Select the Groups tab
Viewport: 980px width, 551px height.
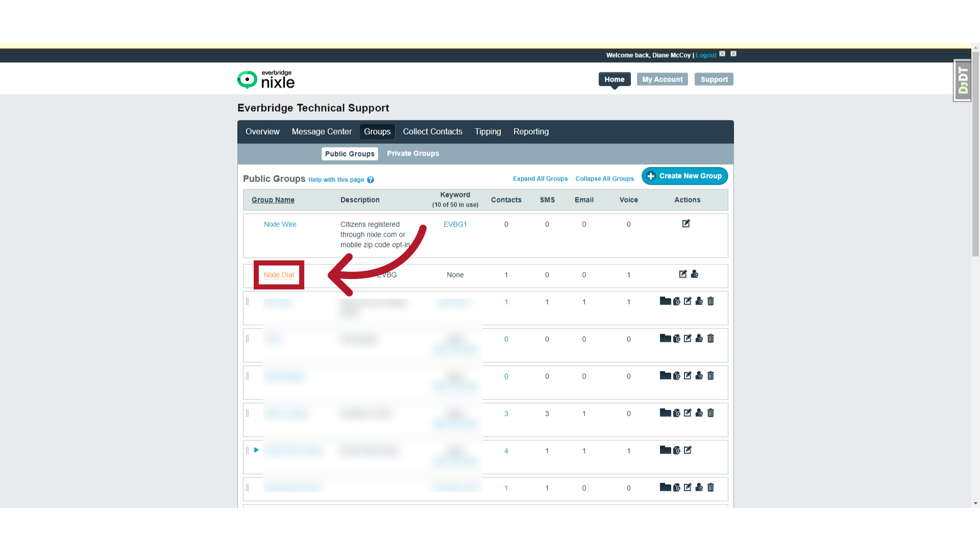377,132
